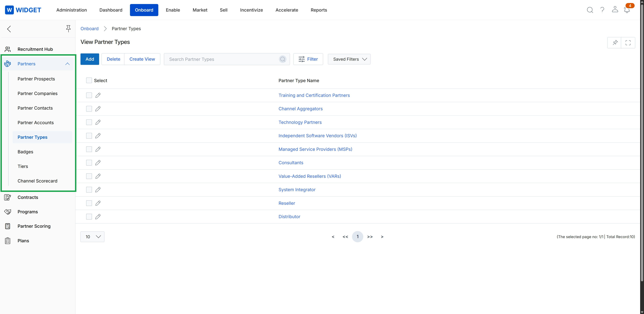Open the user profile icon
This screenshot has width=644, height=314.
tap(615, 10)
